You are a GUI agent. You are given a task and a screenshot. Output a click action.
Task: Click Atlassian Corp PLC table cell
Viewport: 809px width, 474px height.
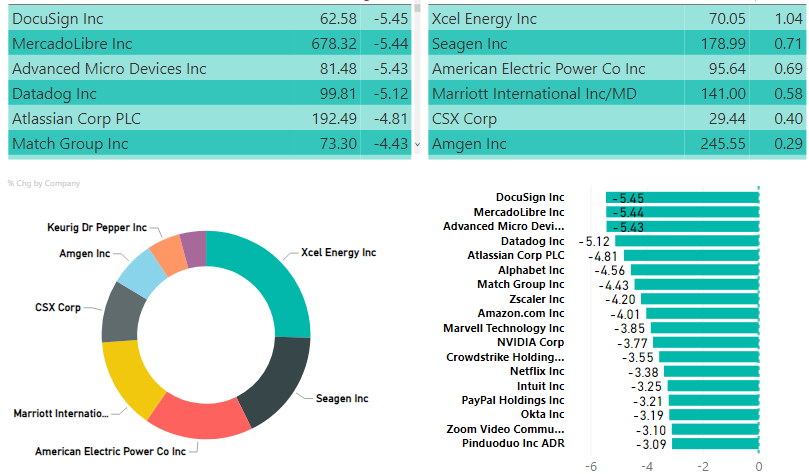pyautogui.click(x=76, y=119)
